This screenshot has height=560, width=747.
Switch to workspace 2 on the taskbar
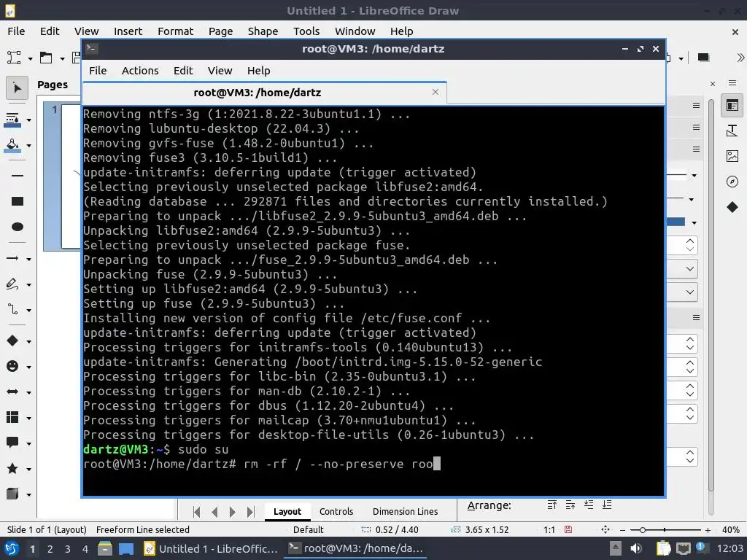tap(50, 549)
